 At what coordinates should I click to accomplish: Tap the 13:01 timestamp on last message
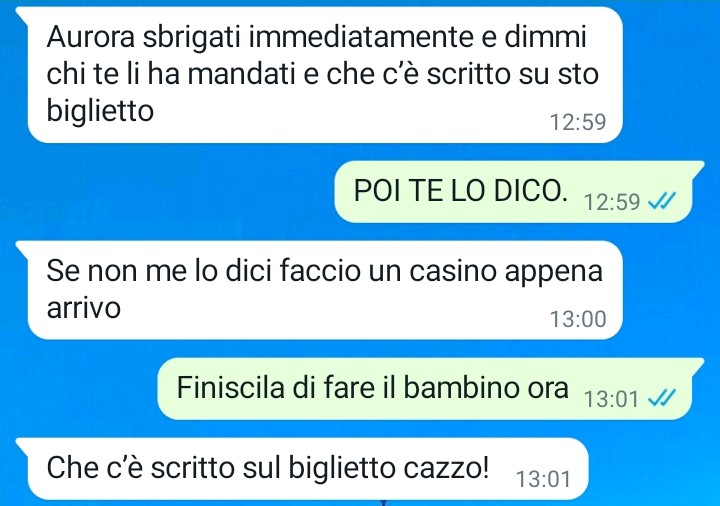click(x=543, y=479)
